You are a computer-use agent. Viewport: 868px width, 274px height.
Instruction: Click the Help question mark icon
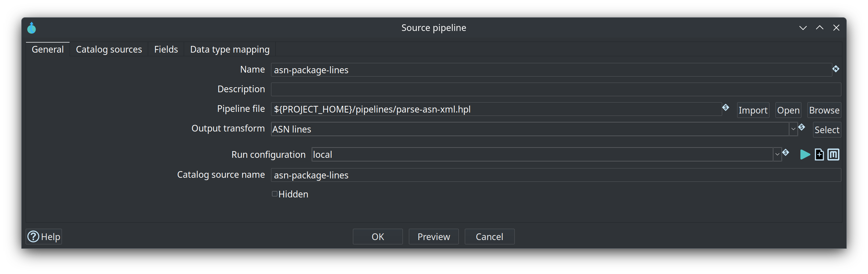33,237
